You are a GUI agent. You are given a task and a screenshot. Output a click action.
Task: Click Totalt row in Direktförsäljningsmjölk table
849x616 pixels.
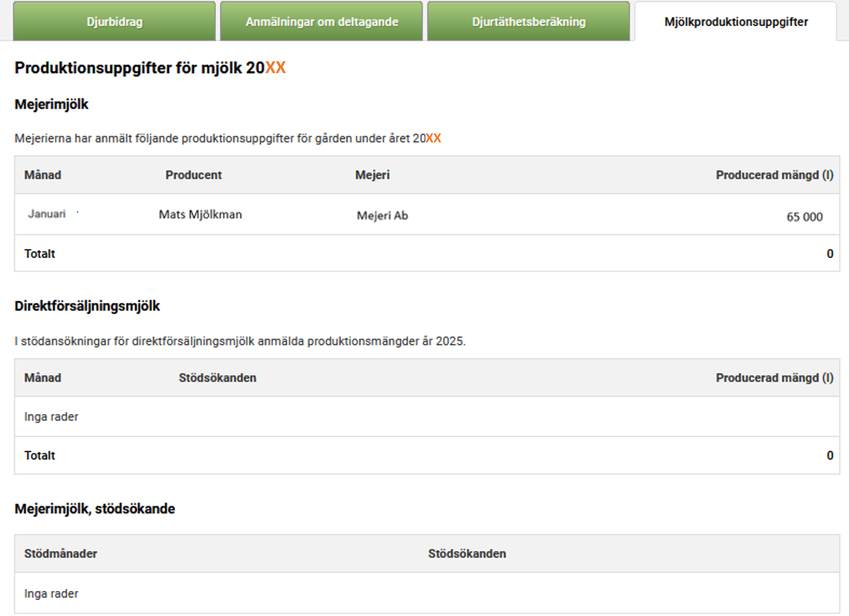click(x=40, y=455)
